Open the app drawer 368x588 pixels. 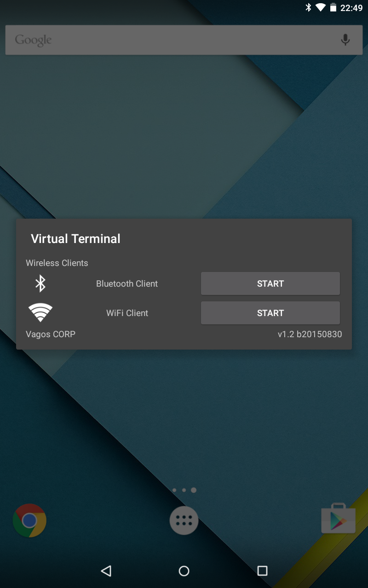pyautogui.click(x=184, y=520)
